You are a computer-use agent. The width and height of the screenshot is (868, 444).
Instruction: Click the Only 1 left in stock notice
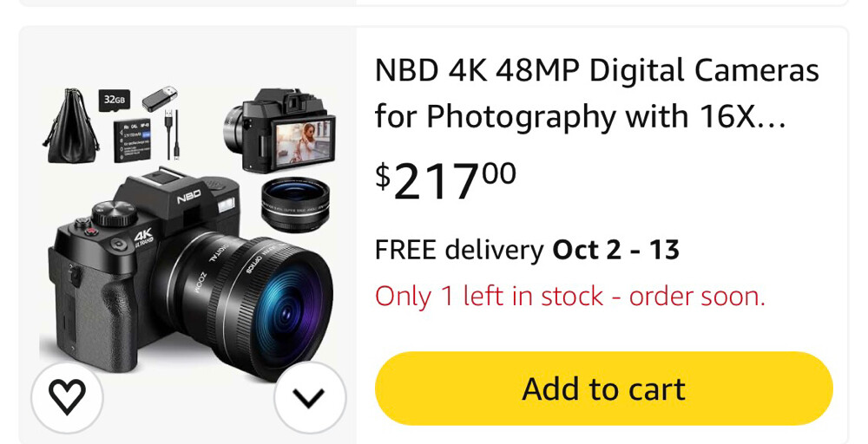[x=570, y=297]
